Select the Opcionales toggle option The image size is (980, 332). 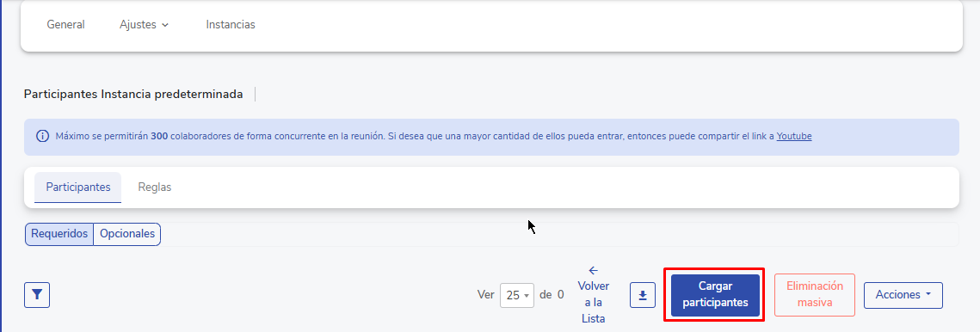pyautogui.click(x=127, y=234)
